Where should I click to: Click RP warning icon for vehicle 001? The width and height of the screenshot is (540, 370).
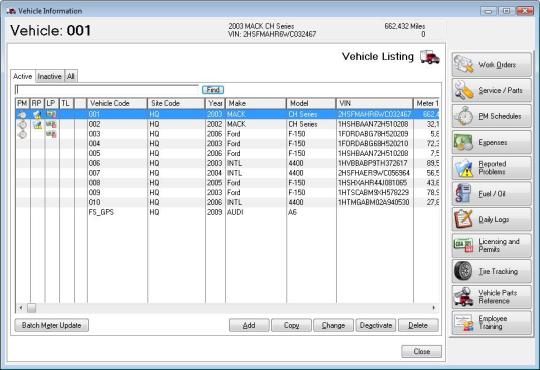click(37, 114)
